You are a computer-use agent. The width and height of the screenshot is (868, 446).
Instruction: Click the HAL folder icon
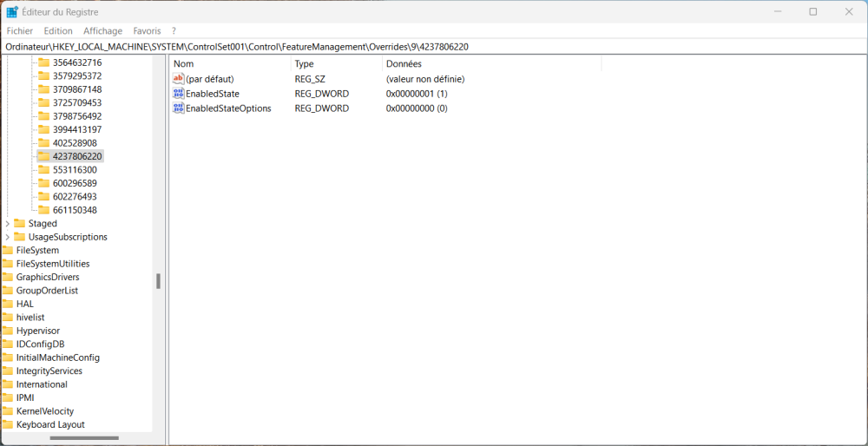coord(7,304)
